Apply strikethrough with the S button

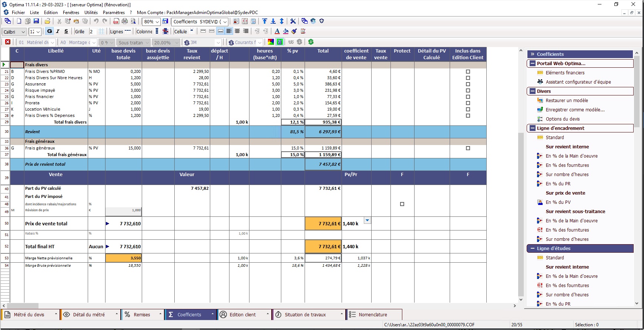[66, 31]
